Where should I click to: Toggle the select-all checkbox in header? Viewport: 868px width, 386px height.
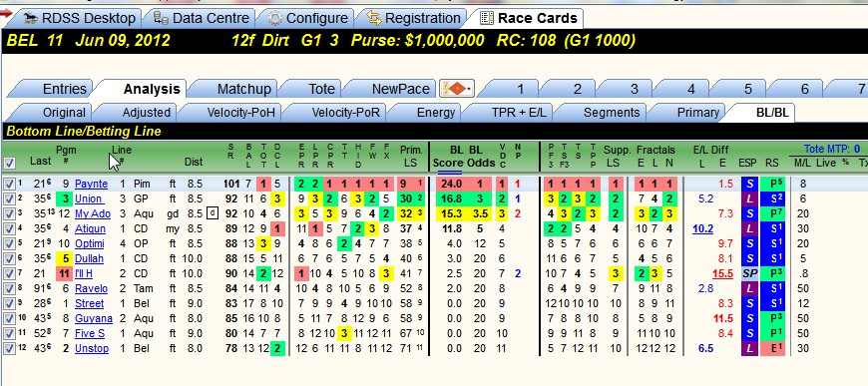9,163
